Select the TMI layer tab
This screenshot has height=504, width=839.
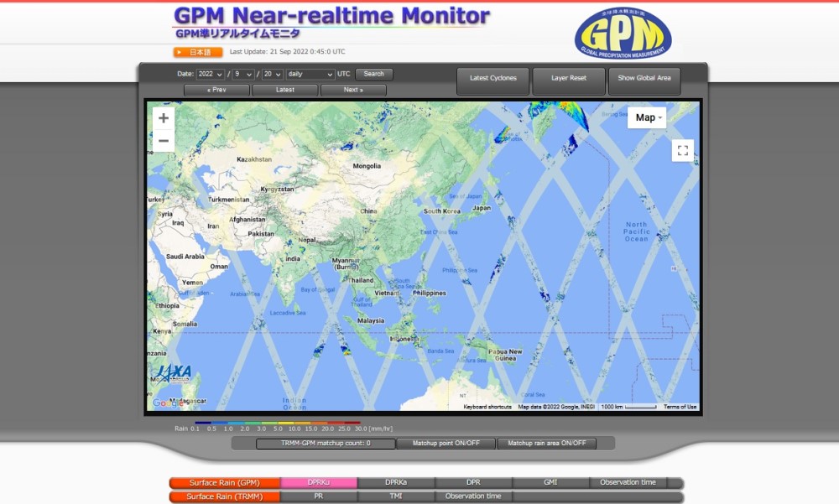pyautogui.click(x=396, y=496)
